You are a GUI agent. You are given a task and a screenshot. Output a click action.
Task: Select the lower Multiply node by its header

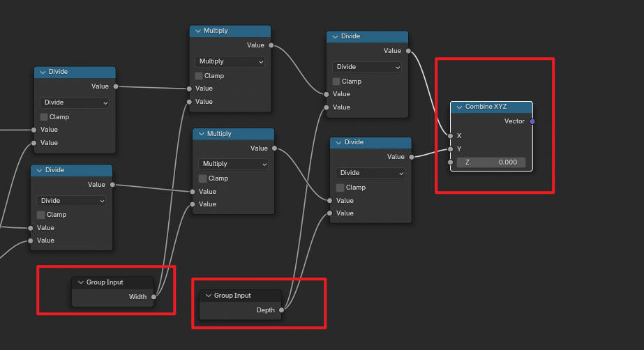[237, 134]
